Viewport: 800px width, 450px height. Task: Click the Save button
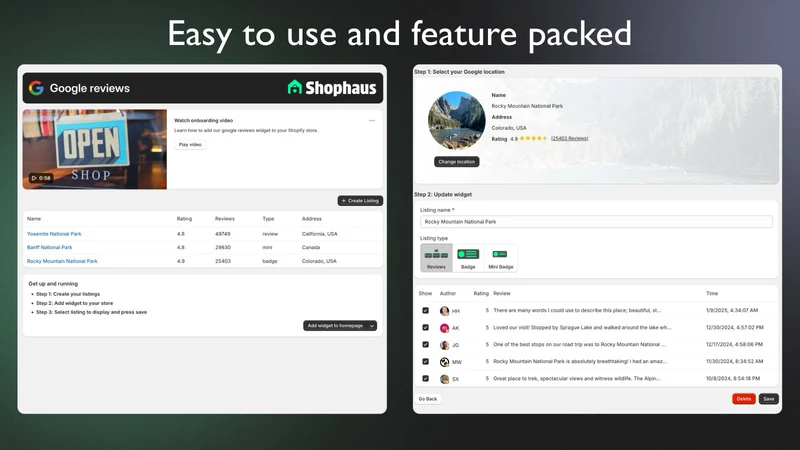tap(768, 399)
